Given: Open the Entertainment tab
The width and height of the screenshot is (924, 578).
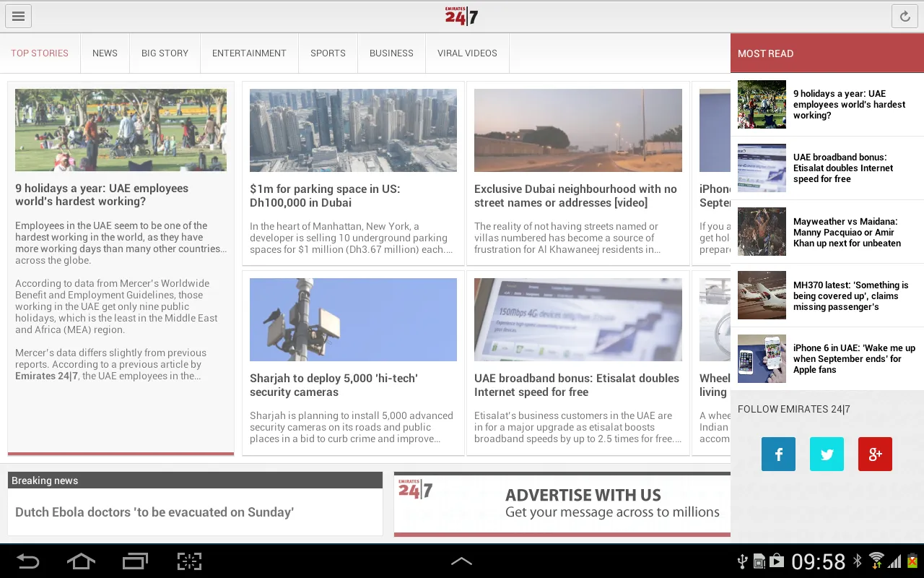Looking at the screenshot, I should 249,53.
